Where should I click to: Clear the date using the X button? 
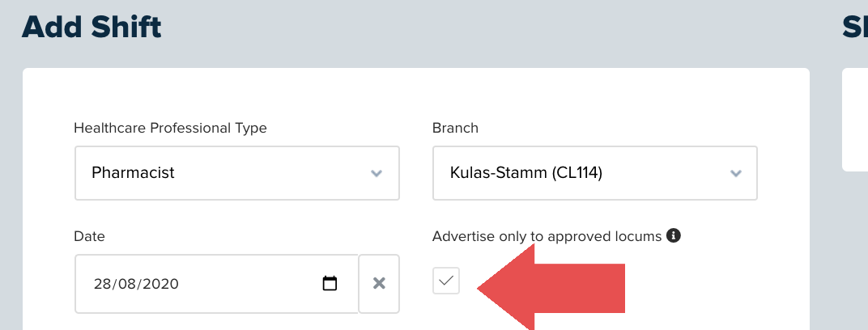coord(379,284)
